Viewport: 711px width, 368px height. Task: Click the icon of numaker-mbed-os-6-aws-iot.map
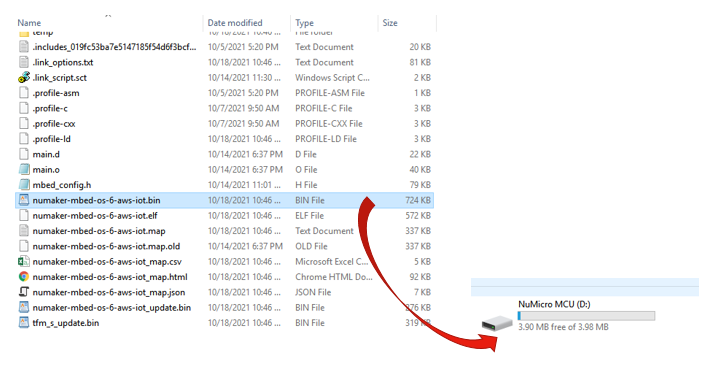point(24,231)
